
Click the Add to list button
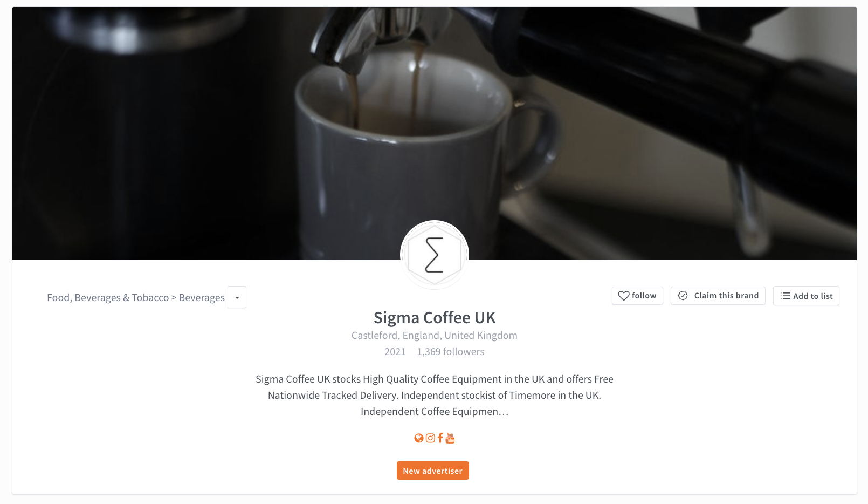[806, 296]
